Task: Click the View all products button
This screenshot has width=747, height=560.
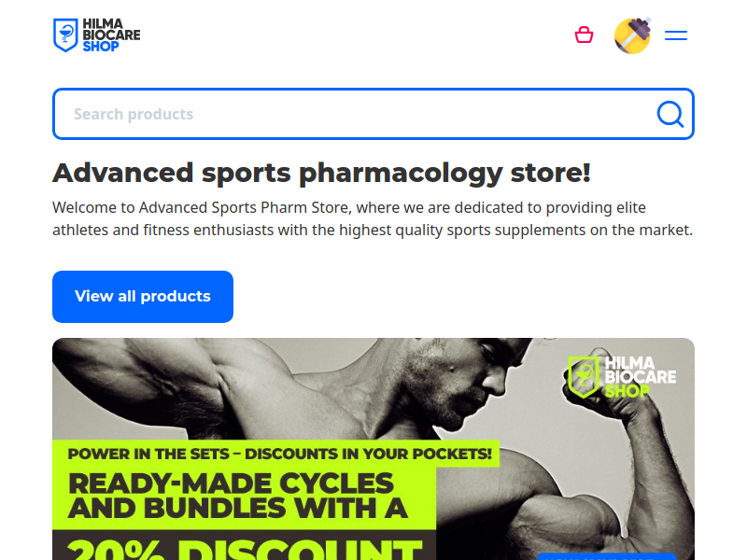Action: pos(143,297)
